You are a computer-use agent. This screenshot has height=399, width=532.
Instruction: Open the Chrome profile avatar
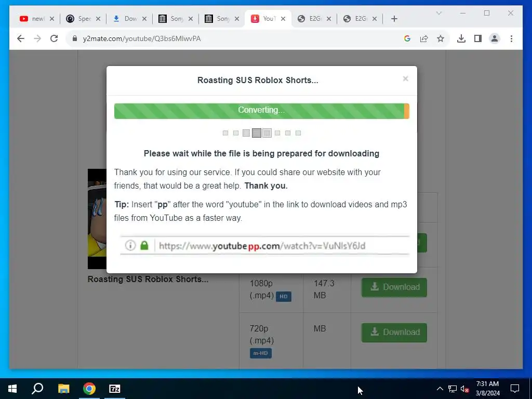tap(495, 38)
